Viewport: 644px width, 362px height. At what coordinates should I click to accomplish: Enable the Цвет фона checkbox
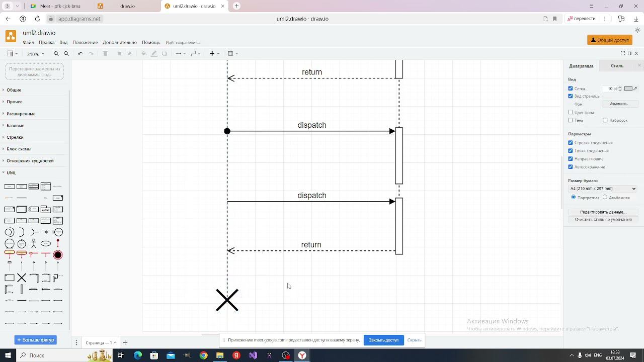pyautogui.click(x=571, y=113)
